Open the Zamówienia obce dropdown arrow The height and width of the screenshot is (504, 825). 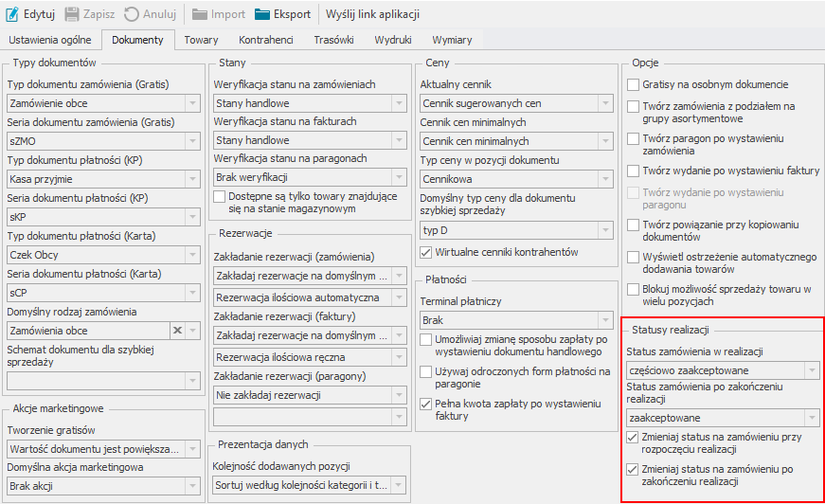tap(192, 331)
